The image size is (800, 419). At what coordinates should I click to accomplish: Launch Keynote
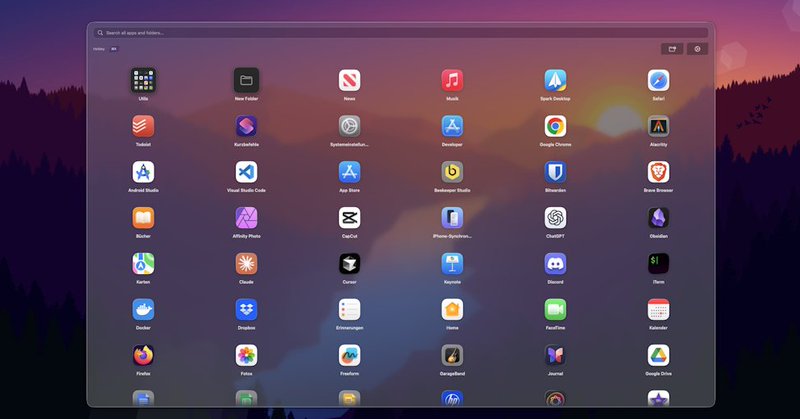(x=453, y=264)
